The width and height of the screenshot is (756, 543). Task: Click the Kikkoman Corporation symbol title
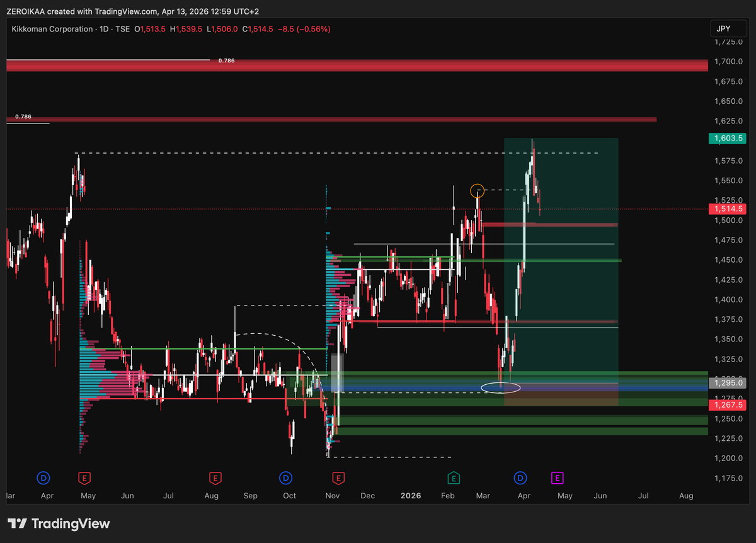[x=52, y=29]
